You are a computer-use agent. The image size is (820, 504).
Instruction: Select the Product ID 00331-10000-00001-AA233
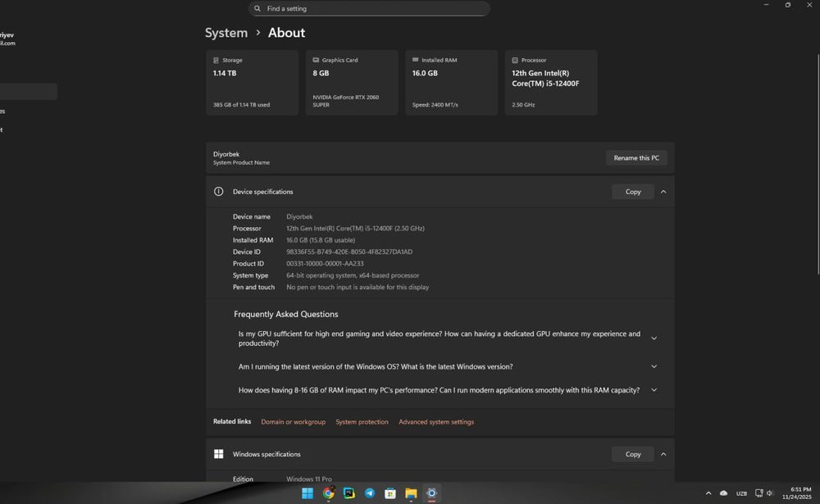pyautogui.click(x=325, y=264)
